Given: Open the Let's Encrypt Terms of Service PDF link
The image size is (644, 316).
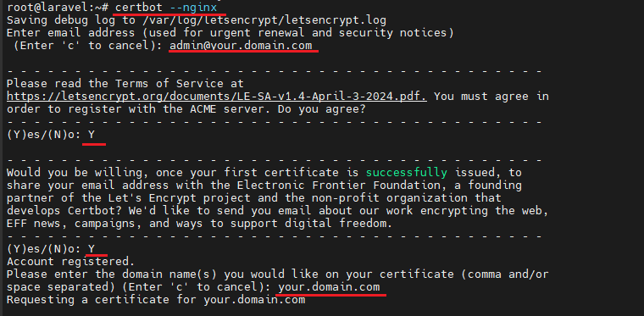Looking at the screenshot, I should [x=217, y=97].
